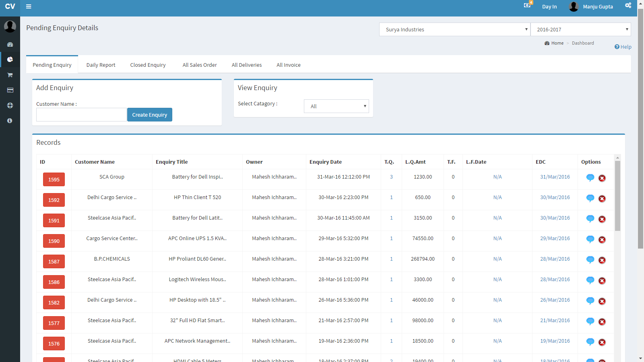Open the settings gears icon
The image size is (644, 362).
tap(628, 5)
